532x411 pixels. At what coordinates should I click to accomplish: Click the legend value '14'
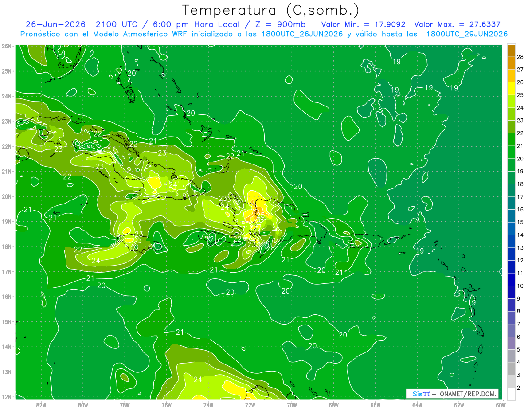pyautogui.click(x=520, y=235)
